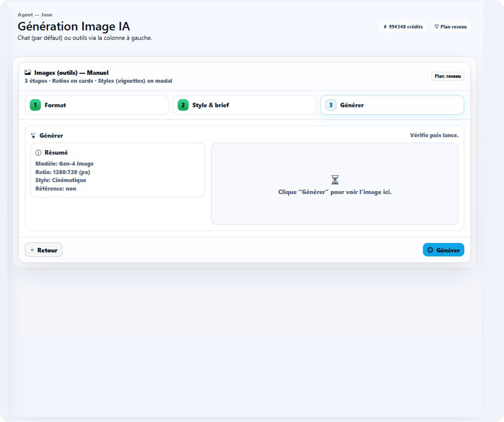Click the tag icon beside Plan reseau
This screenshot has width=504, height=422.
pyautogui.click(x=436, y=27)
